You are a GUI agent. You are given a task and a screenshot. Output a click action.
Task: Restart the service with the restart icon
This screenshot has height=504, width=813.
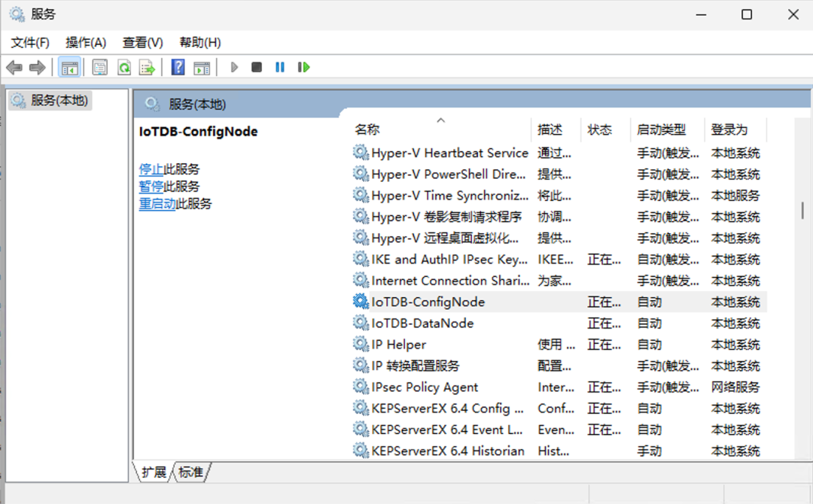point(304,68)
